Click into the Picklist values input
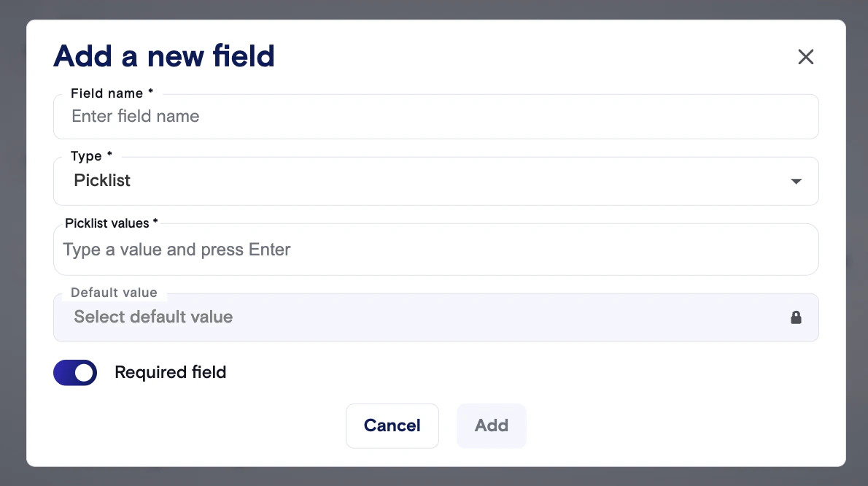 pos(435,250)
